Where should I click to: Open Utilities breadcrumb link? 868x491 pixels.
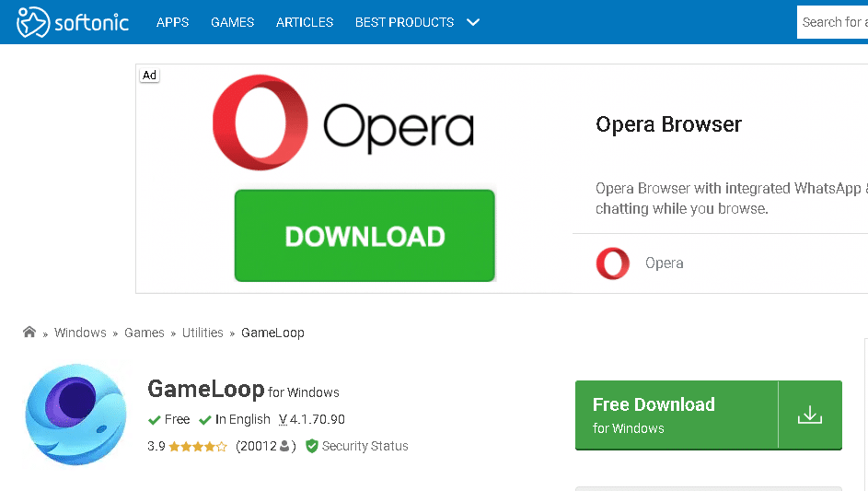point(203,333)
